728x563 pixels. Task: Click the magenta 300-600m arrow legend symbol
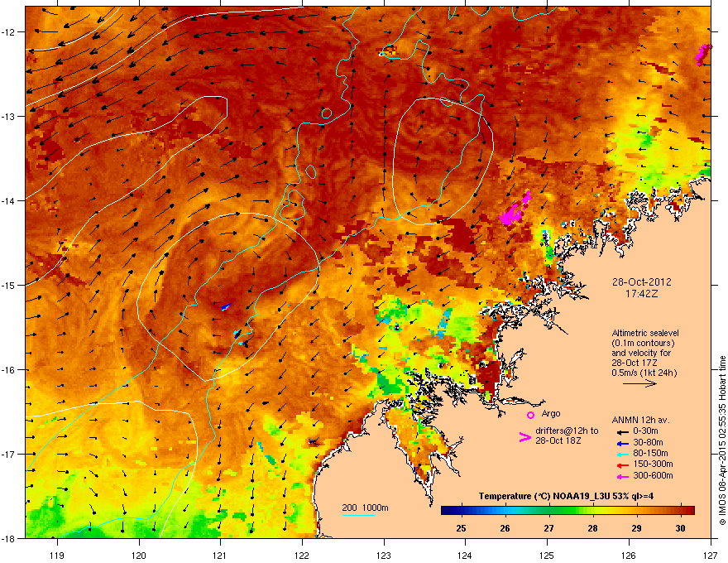coord(622,476)
